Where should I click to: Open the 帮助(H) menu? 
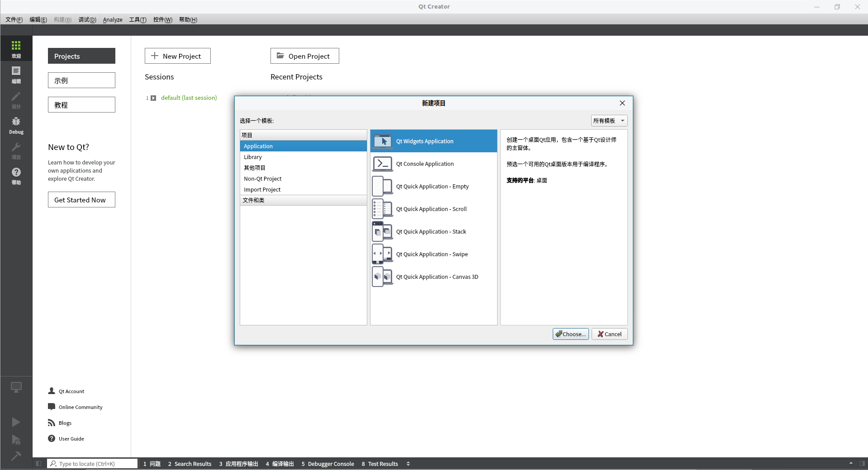(x=188, y=19)
